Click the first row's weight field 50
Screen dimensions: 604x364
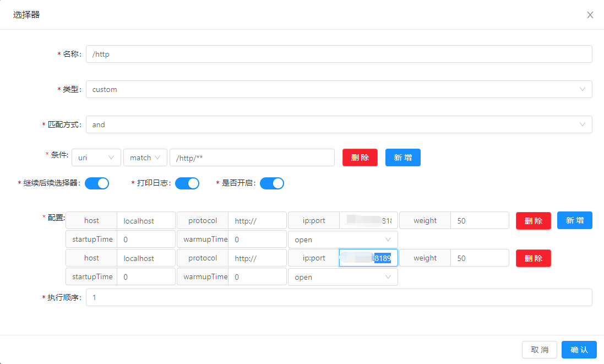point(480,221)
